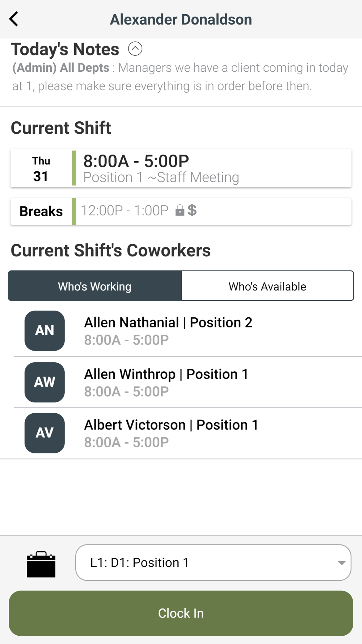Tap the back arrow icon

[14, 19]
